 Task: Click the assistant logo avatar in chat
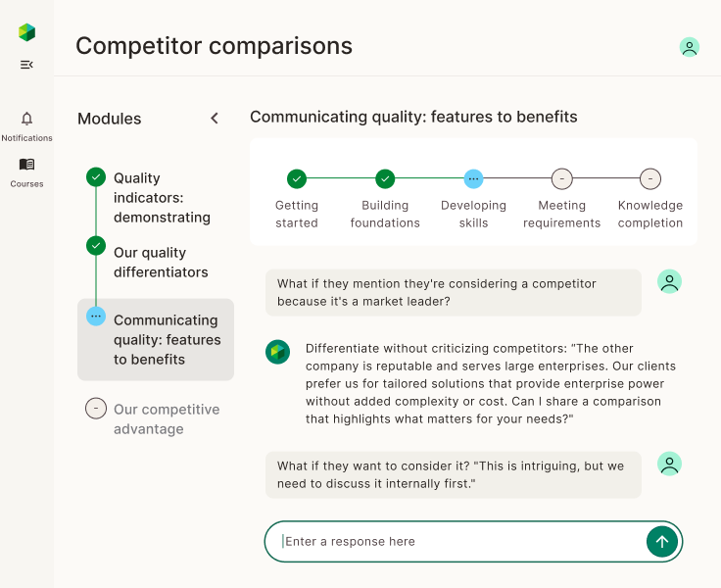tap(277, 352)
